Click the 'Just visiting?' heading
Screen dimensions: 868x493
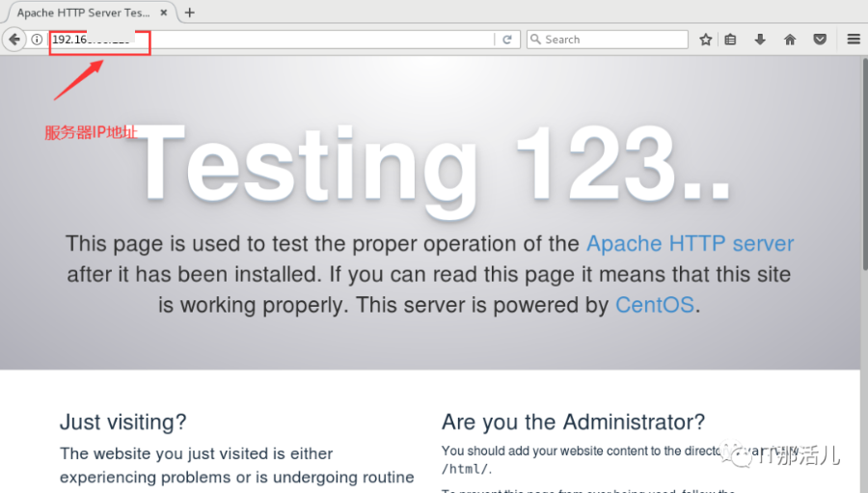122,422
